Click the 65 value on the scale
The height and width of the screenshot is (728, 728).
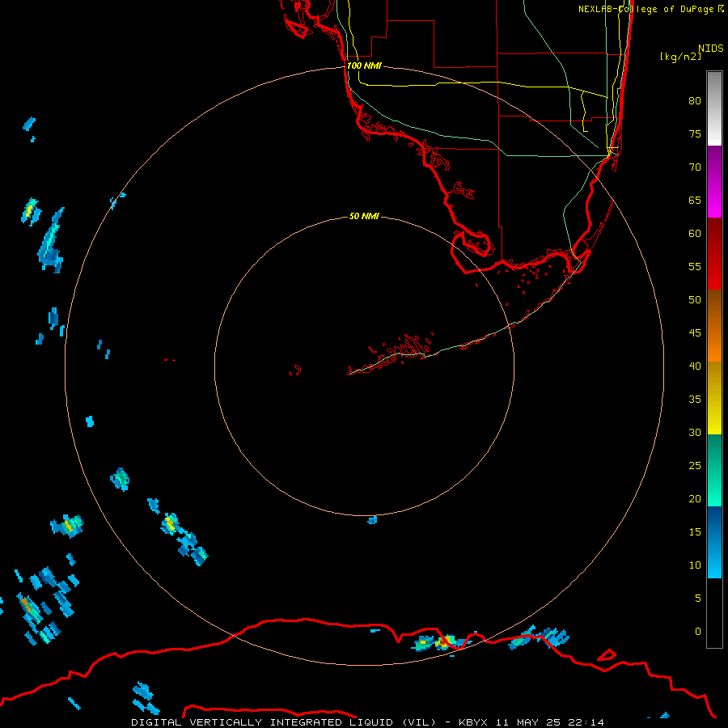tap(695, 200)
